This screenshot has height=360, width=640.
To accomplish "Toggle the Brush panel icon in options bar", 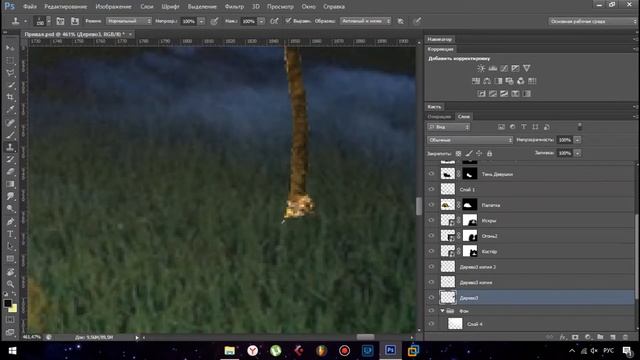I will (x=60, y=21).
